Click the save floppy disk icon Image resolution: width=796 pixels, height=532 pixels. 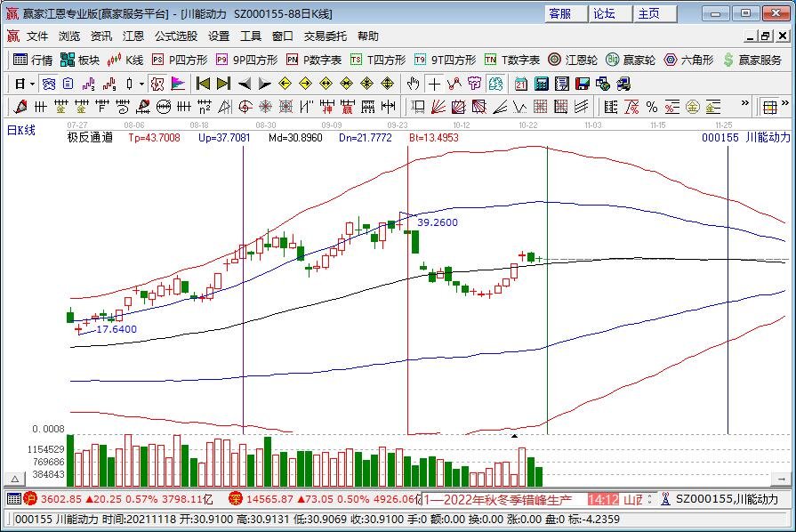click(583, 84)
